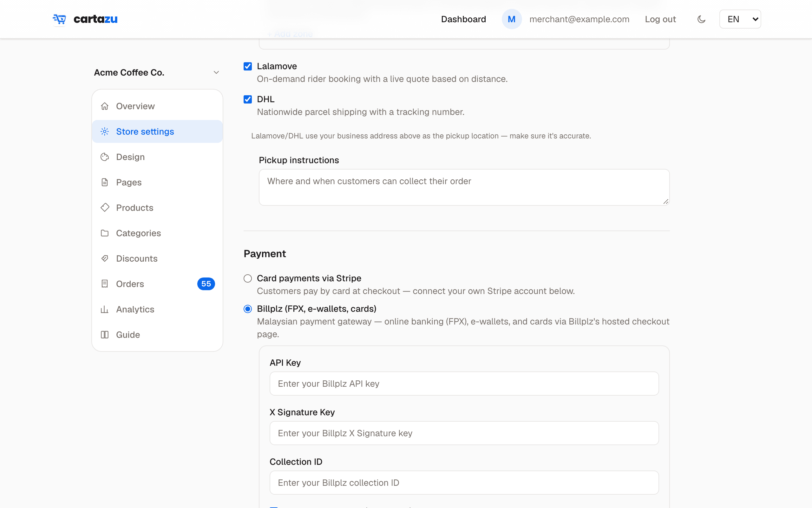Click the 'Collection ID' label
Screen dimensions: 812x508
pyautogui.click(x=296, y=462)
